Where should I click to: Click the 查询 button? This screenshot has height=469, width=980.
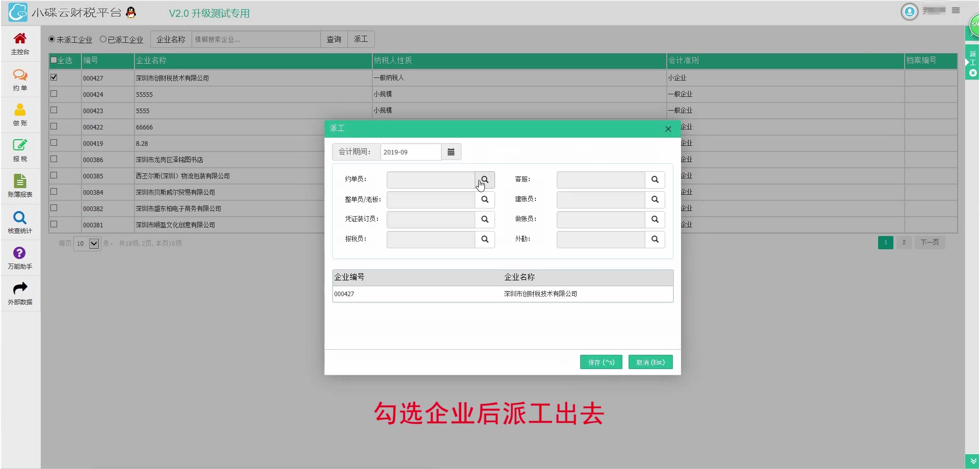(x=334, y=39)
